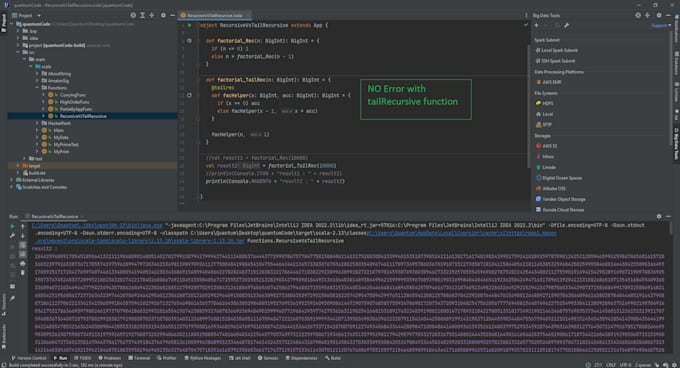Select AWS EMR platform

coord(549,82)
